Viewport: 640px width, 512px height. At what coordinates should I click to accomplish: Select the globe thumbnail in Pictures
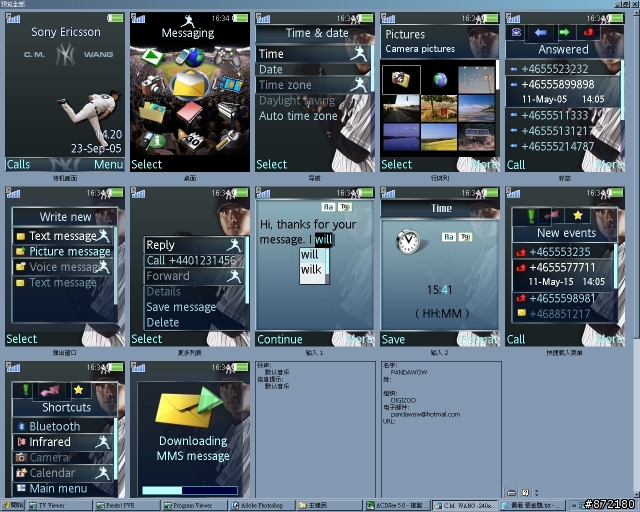(x=440, y=80)
